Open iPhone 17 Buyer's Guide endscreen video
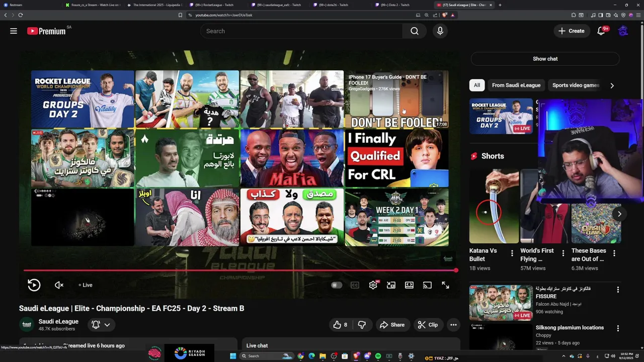The width and height of the screenshot is (644, 362). [396, 99]
